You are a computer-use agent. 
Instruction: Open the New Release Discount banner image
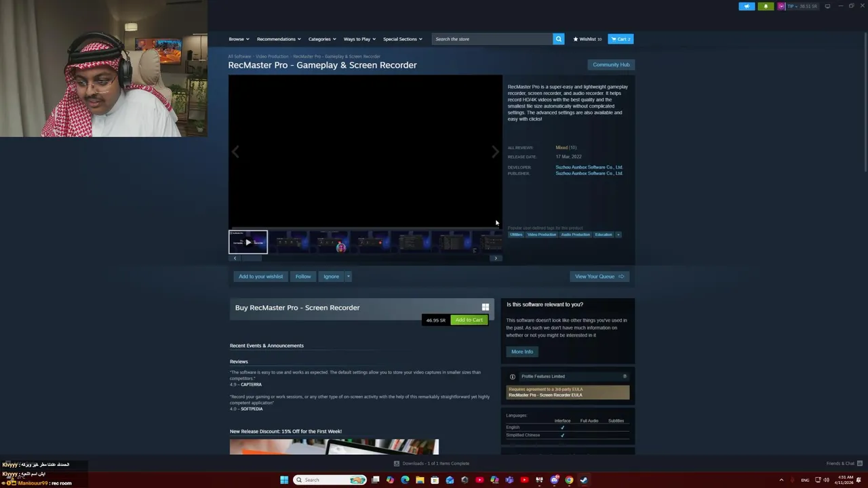tap(334, 447)
